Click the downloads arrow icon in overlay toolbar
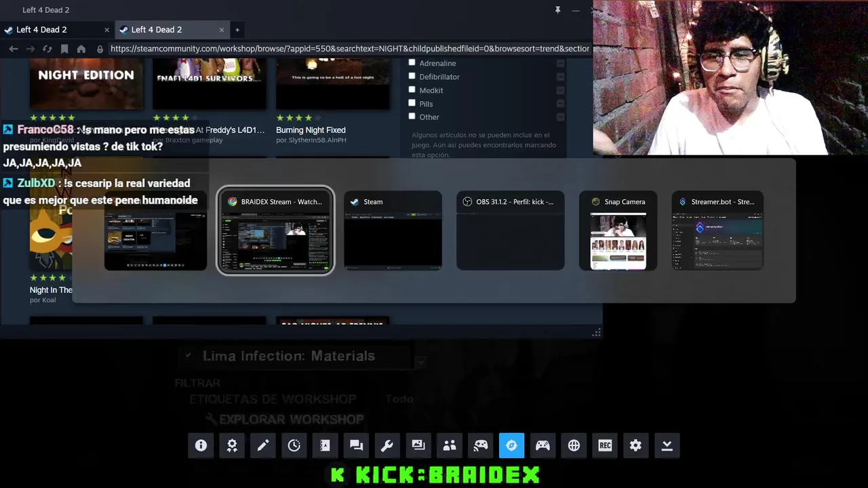 point(667,445)
